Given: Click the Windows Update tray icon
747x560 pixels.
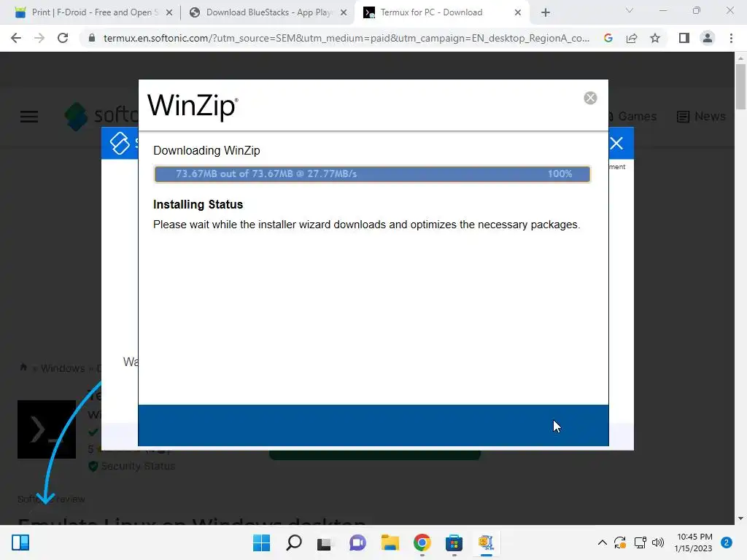Looking at the screenshot, I should click(x=620, y=542).
